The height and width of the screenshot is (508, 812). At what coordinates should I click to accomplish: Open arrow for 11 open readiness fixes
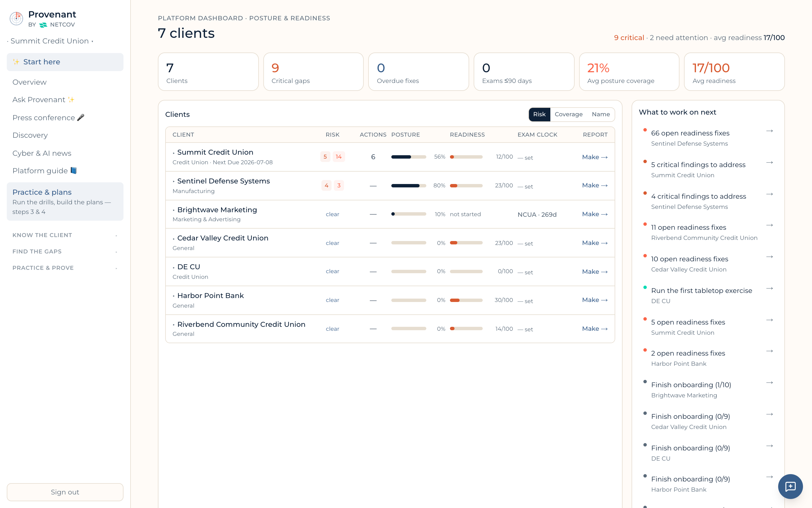tap(769, 225)
